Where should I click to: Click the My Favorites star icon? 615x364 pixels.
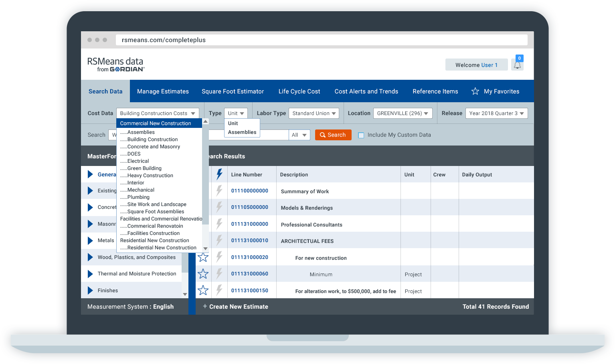point(475,91)
